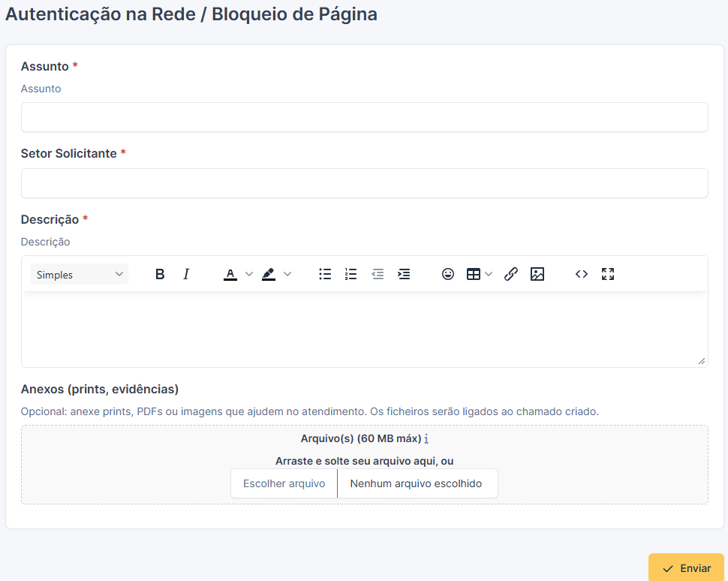Insert a hyperlink
728x581 pixels.
(x=510, y=275)
